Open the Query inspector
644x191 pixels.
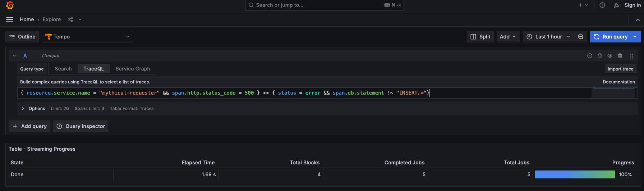pyautogui.click(x=80, y=126)
